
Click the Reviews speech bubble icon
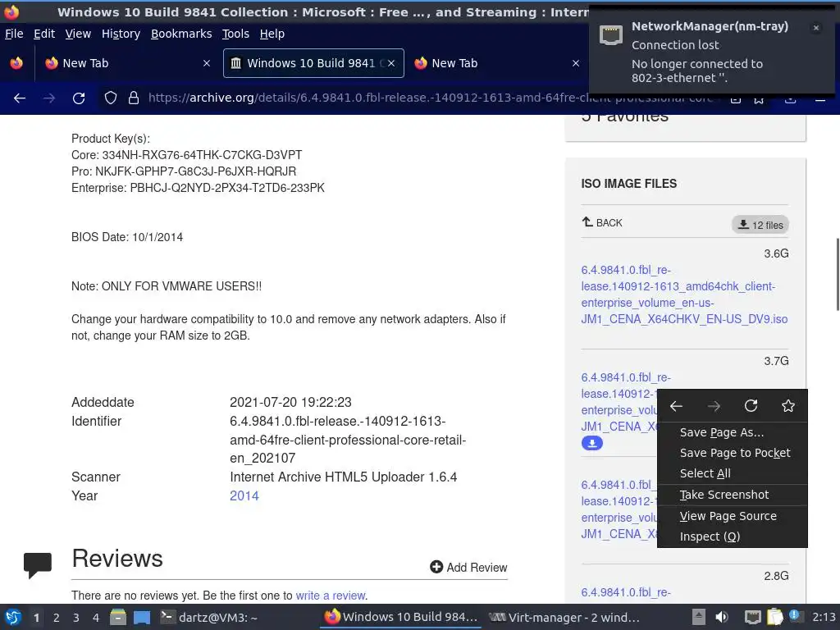tap(38, 564)
